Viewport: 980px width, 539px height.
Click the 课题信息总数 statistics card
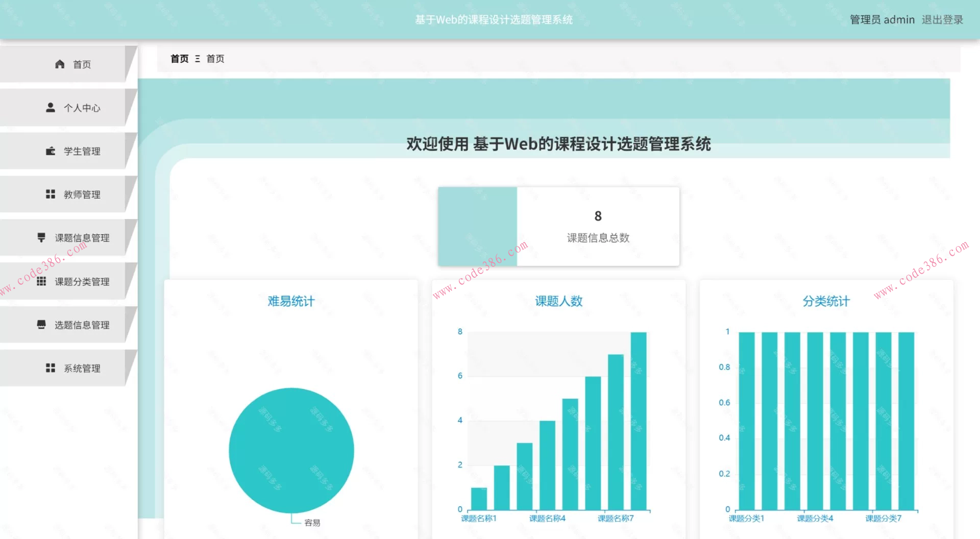pyautogui.click(x=558, y=226)
